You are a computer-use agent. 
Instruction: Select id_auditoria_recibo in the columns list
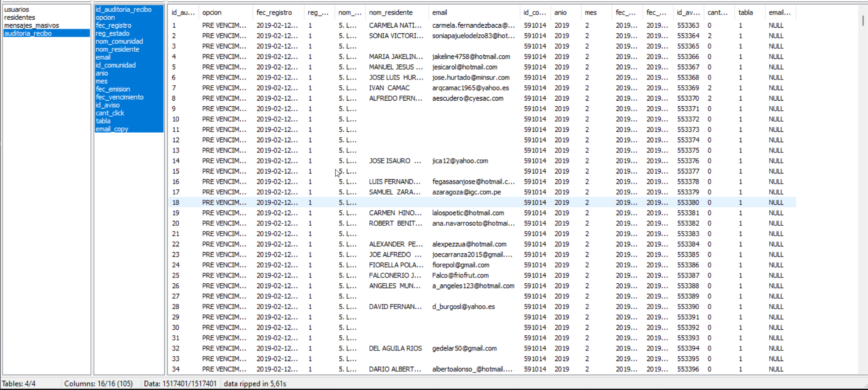pos(123,9)
